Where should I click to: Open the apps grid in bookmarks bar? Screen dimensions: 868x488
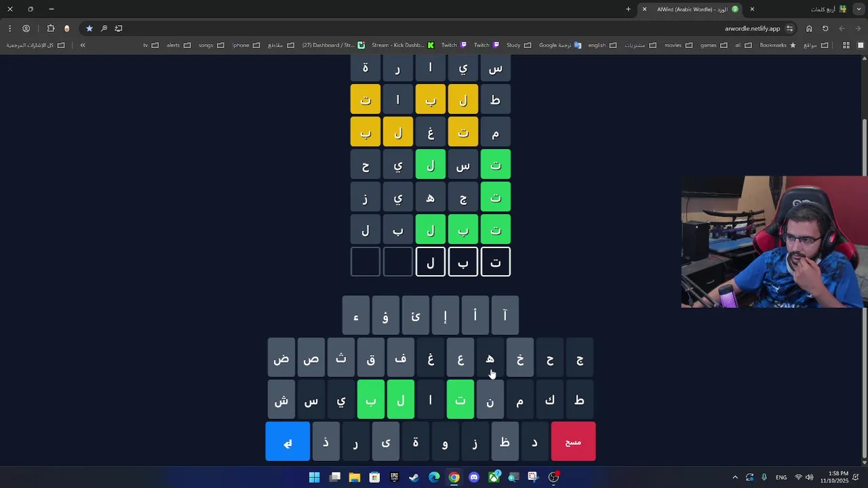pos(846,45)
